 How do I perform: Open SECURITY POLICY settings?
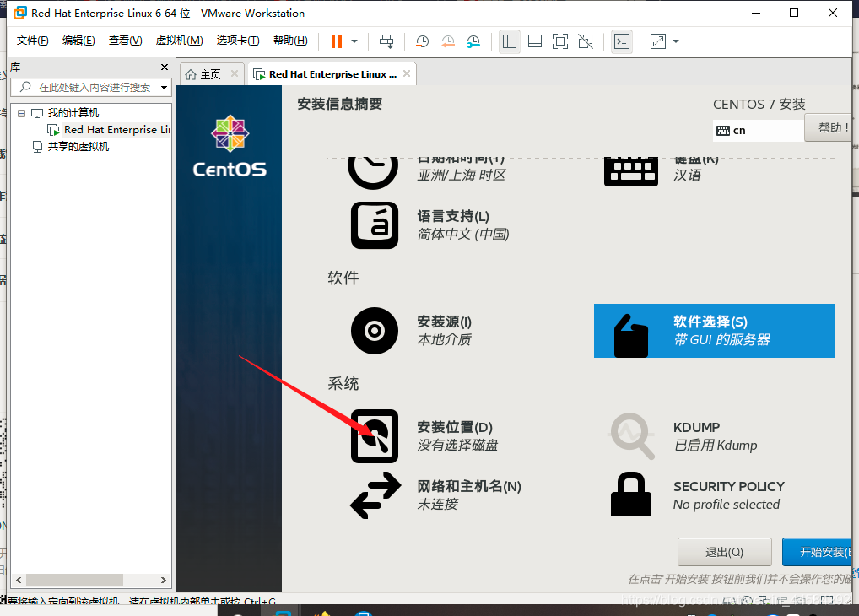coord(696,494)
